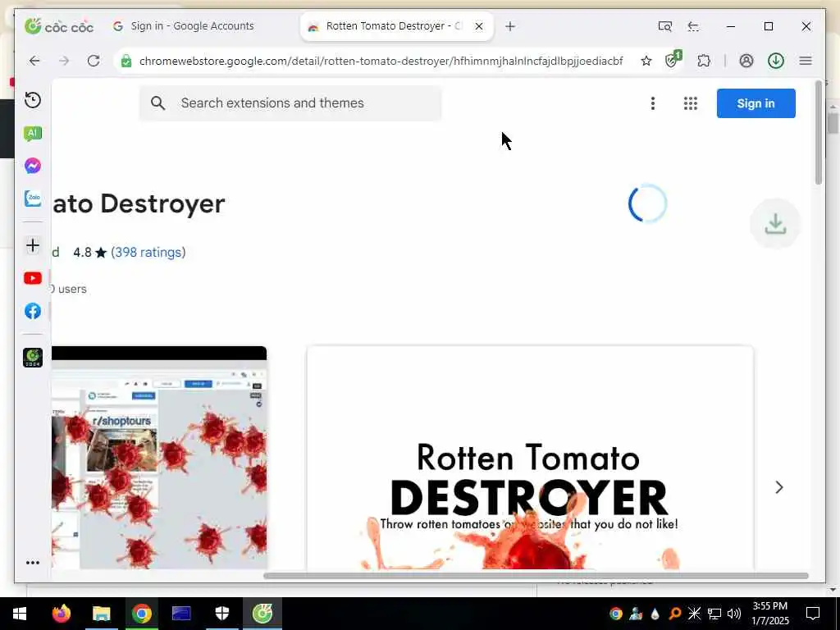Image resolution: width=840 pixels, height=630 pixels.
Task: Click the floating download button on page
Action: click(775, 223)
